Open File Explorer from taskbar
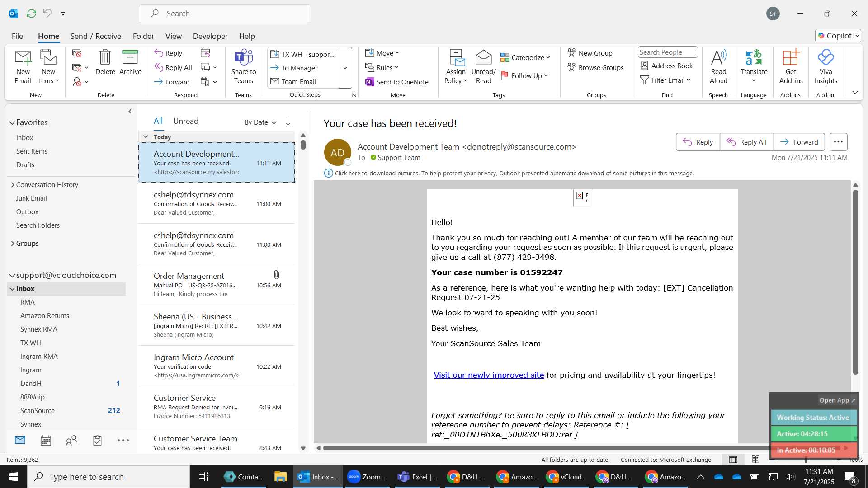The width and height of the screenshot is (868, 488). pyautogui.click(x=280, y=477)
